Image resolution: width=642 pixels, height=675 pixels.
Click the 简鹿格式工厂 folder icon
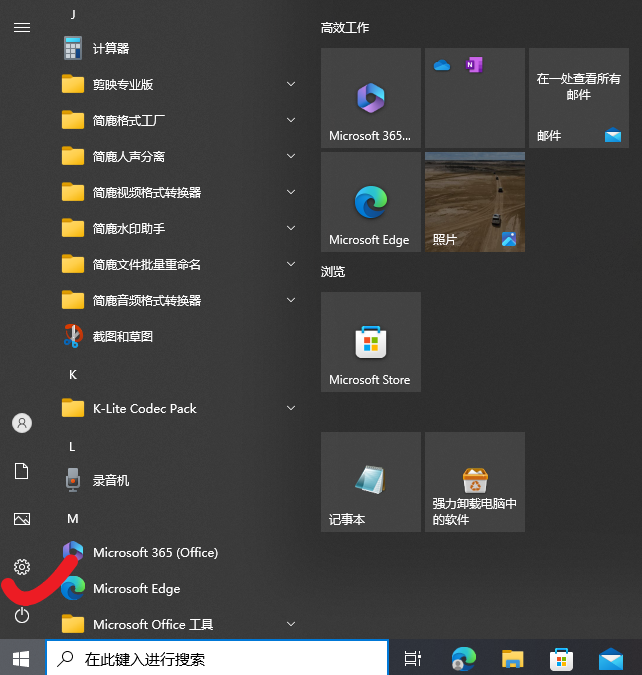(x=73, y=120)
